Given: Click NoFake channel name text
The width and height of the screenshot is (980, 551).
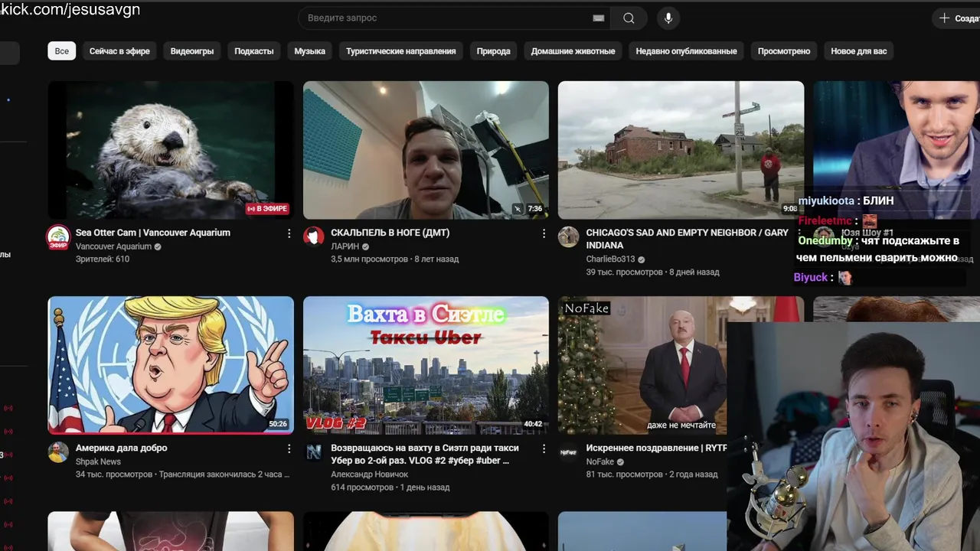Looking at the screenshot, I should click(x=599, y=461).
